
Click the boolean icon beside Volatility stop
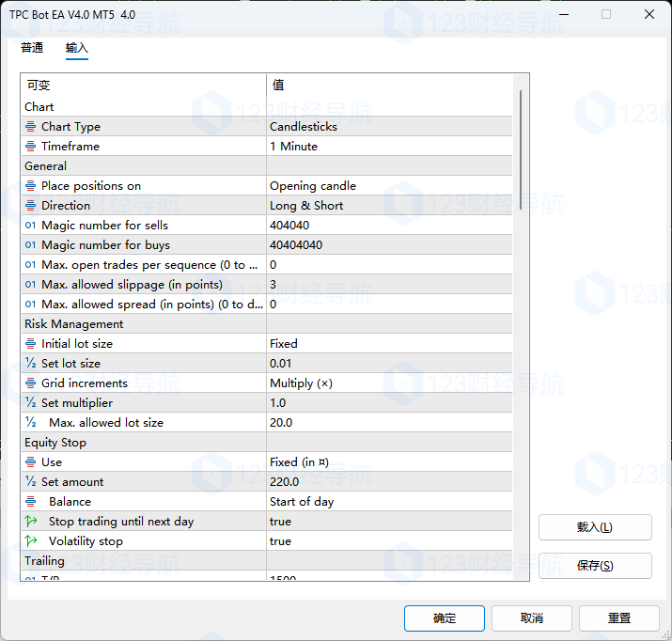[x=31, y=541]
